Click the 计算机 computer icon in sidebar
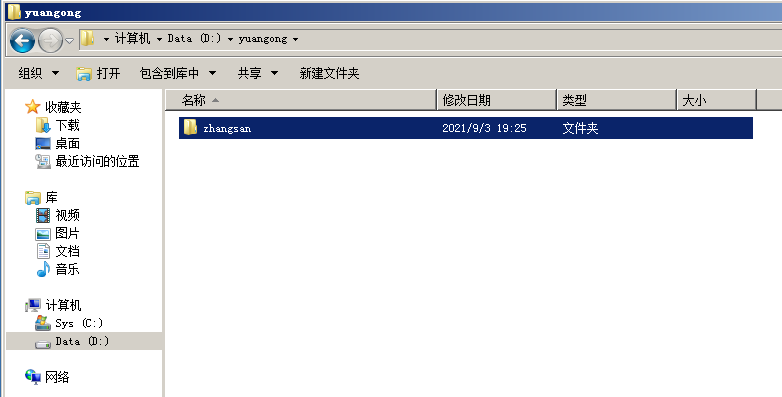782x397 pixels. pos(33,305)
